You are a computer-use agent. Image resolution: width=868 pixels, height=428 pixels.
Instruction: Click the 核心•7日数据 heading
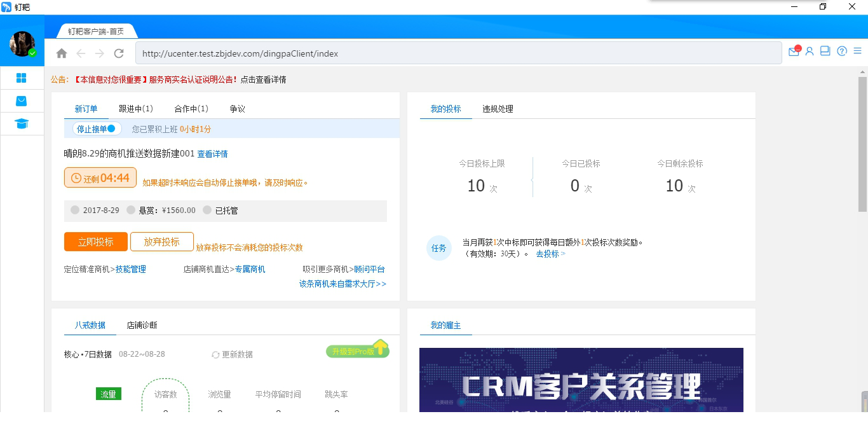pos(88,354)
